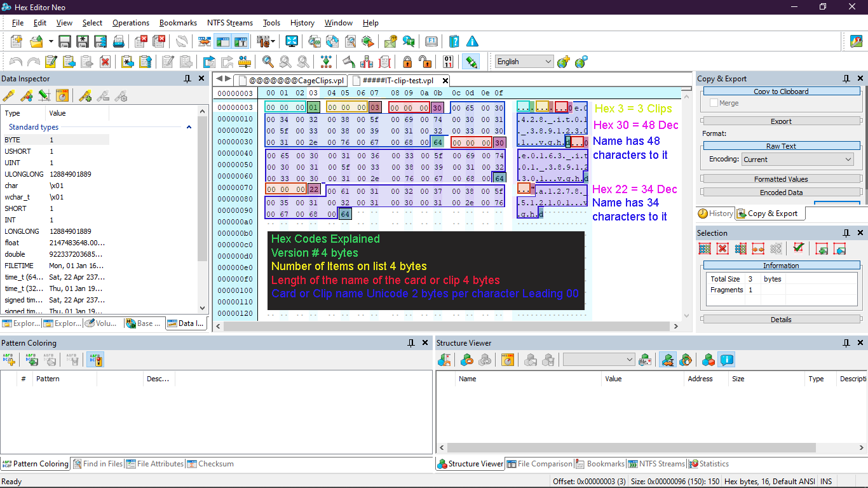
Task: Toggle the Pattern Coloring pin button
Action: 412,342
